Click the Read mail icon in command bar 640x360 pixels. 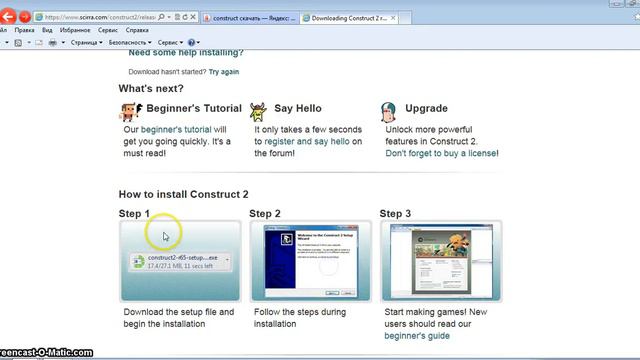(x=39, y=42)
